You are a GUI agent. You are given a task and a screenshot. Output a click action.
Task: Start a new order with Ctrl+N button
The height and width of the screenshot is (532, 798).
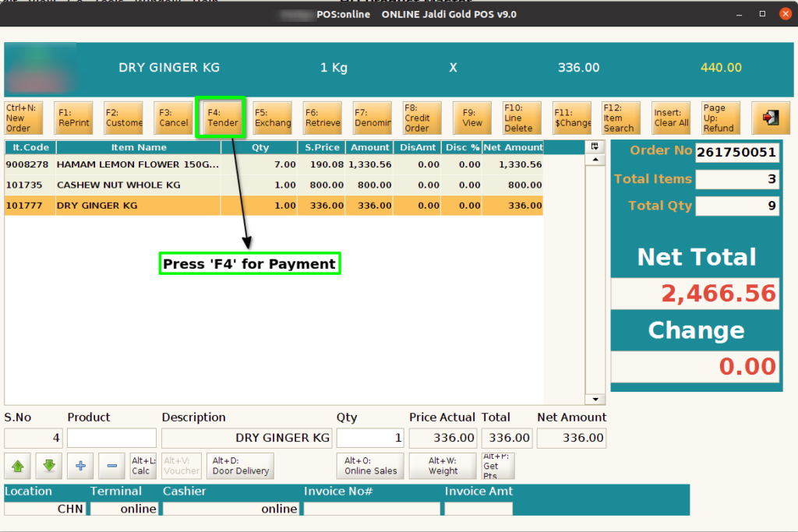click(x=23, y=118)
